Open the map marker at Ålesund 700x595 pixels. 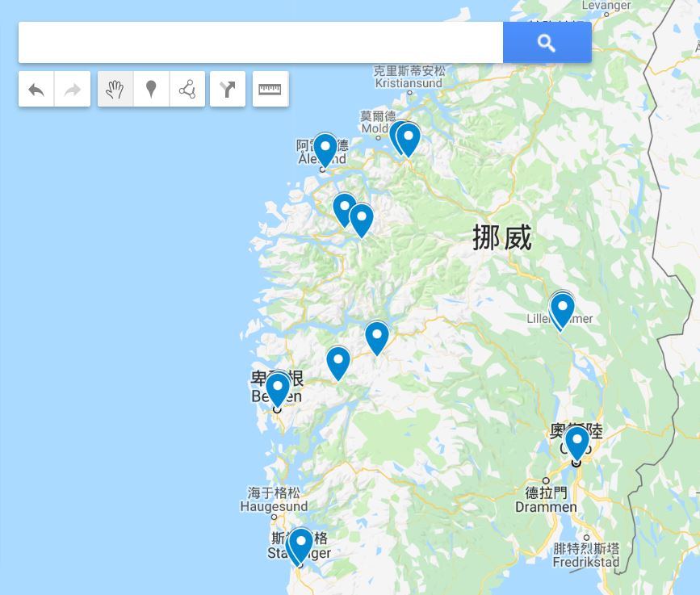point(325,149)
